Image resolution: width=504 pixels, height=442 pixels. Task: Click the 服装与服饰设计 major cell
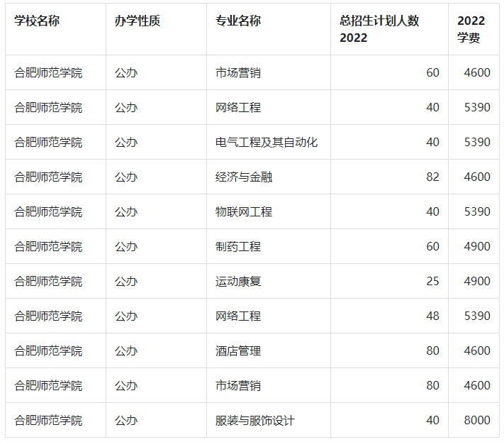(255, 420)
